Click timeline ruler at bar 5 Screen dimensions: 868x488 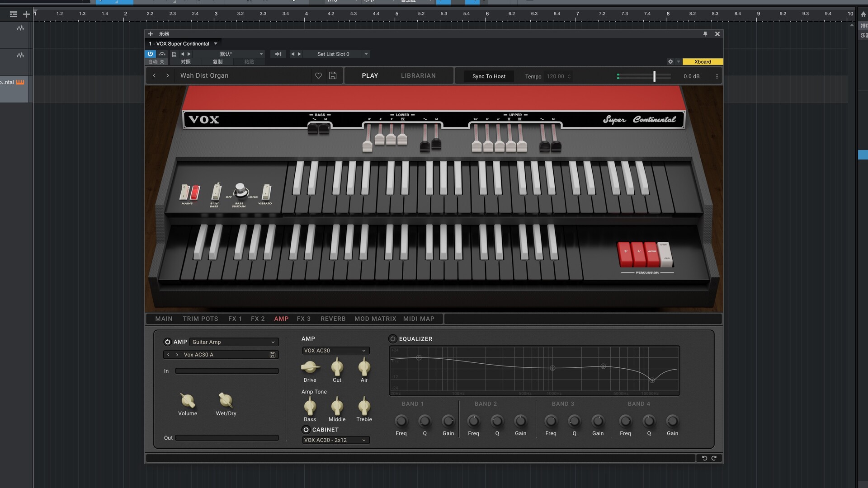pos(397,14)
